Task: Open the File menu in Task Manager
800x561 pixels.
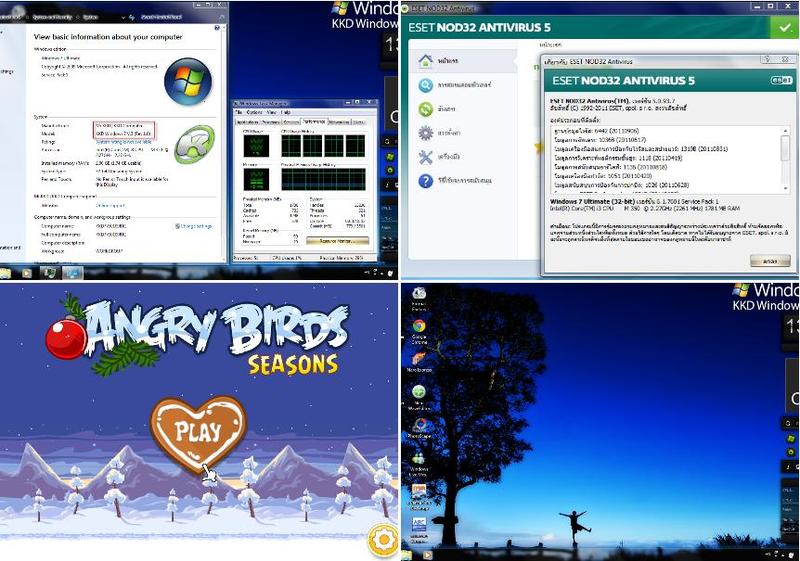Action: [238, 112]
